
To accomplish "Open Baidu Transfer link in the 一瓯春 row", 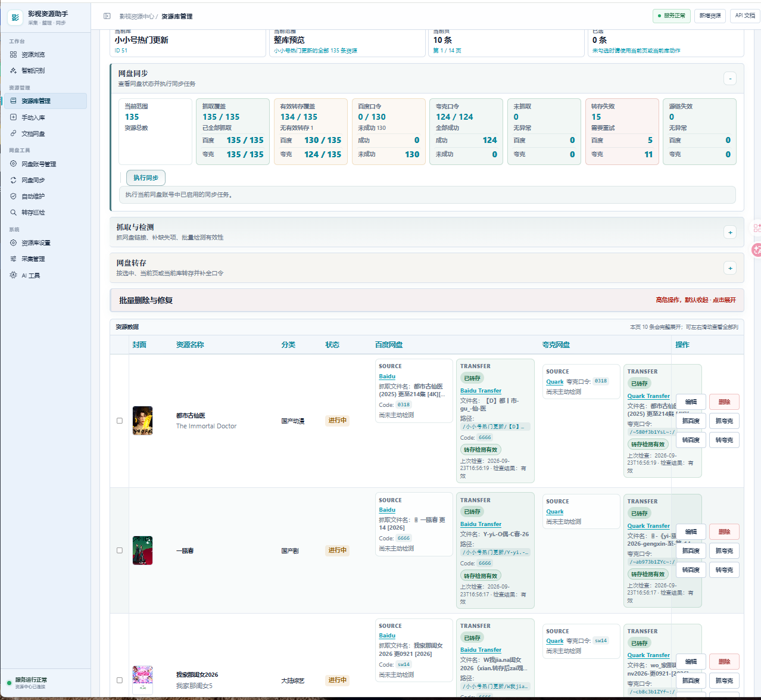I will click(x=481, y=524).
